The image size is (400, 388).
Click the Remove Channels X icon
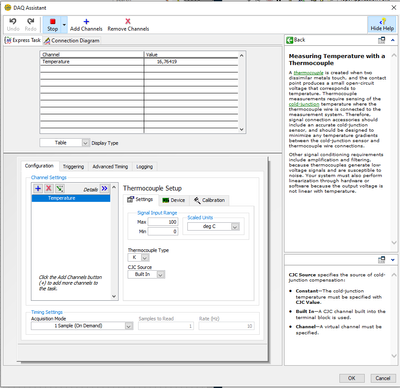[x=128, y=21]
